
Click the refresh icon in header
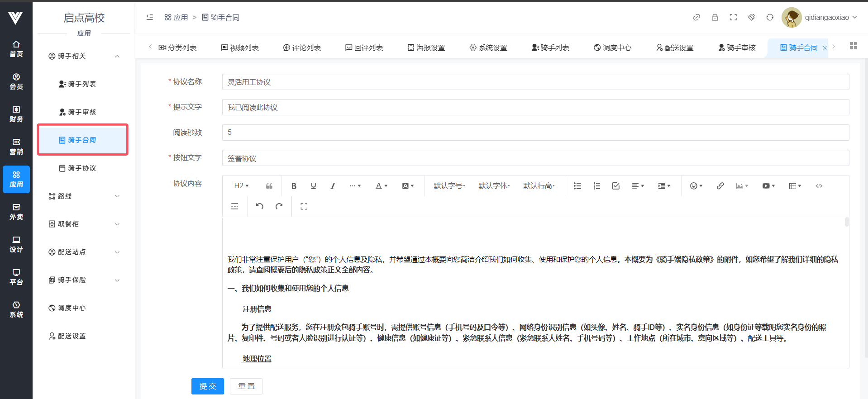click(769, 17)
